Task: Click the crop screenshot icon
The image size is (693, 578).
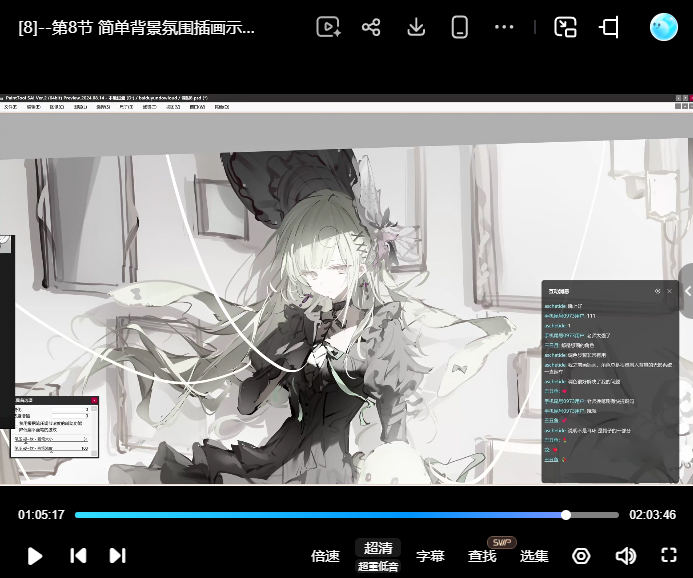Action: click(x=609, y=27)
